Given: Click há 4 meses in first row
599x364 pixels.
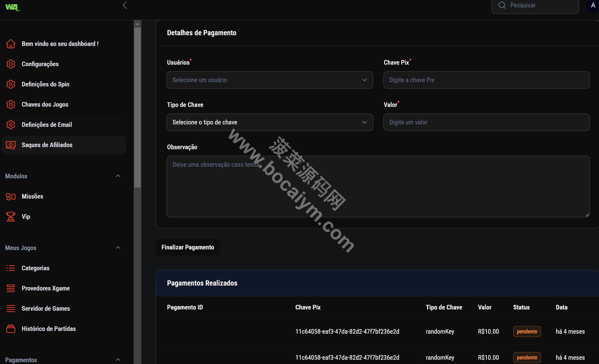Looking at the screenshot, I should (x=570, y=332).
